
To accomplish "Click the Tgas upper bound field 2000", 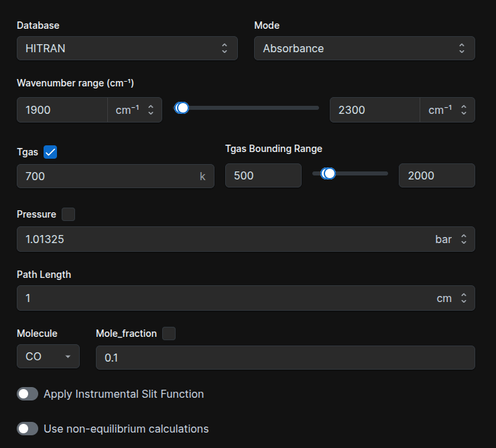I will click(437, 175).
